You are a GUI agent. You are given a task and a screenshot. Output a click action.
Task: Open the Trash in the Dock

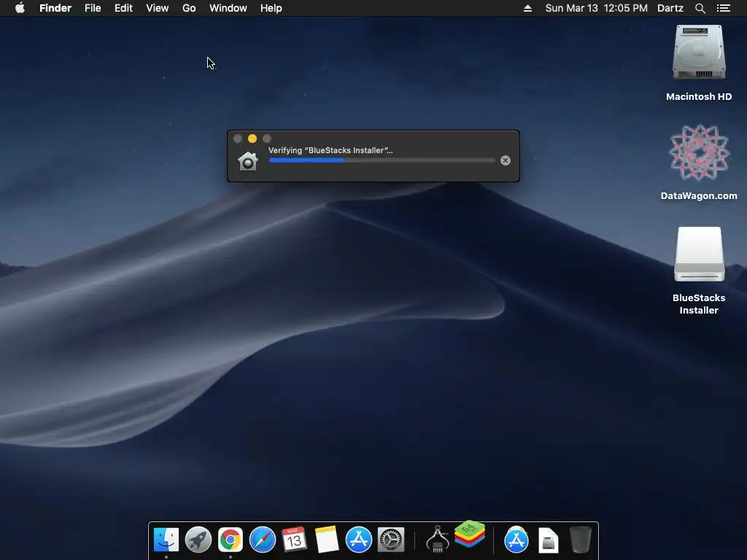tap(580, 540)
